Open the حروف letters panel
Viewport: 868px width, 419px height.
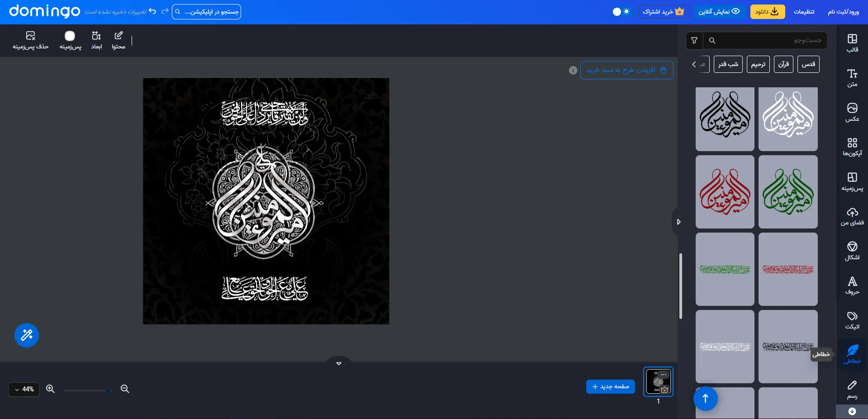point(852,286)
